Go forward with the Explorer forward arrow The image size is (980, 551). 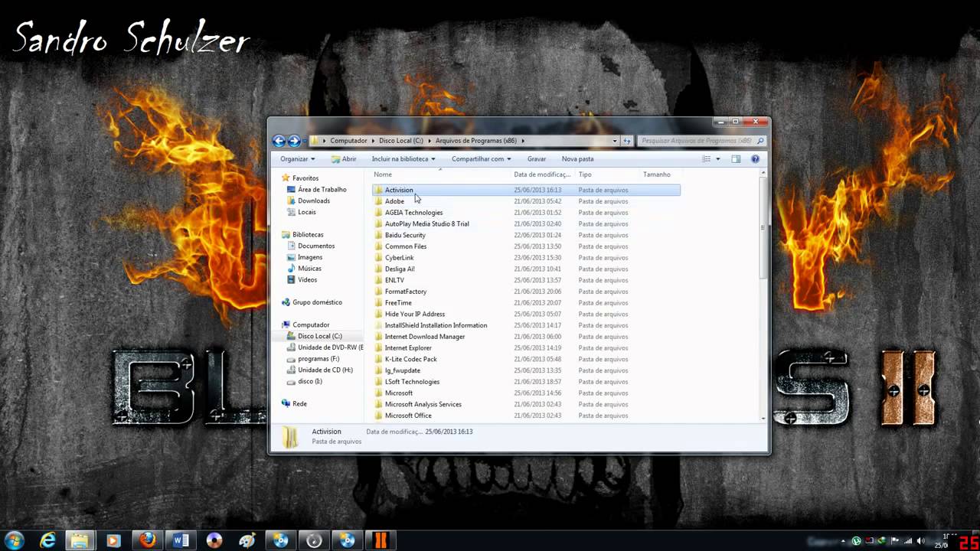(x=294, y=141)
